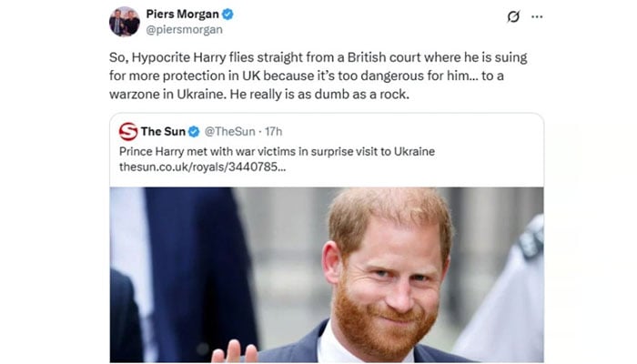Open the @TheSun handle link
The width and height of the screenshot is (637, 364).
click(x=228, y=132)
